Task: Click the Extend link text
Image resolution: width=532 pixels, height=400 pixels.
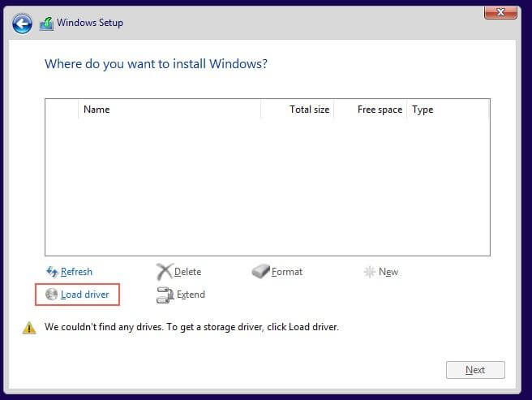Action: tap(191, 295)
